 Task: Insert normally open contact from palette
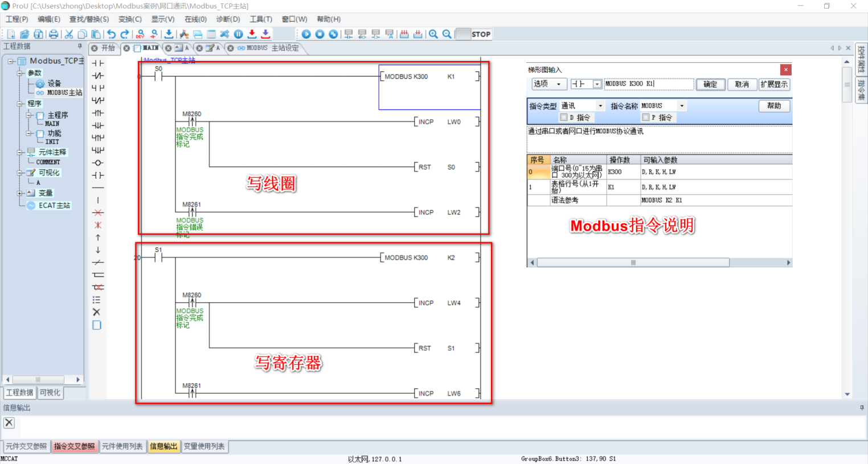tap(98, 63)
